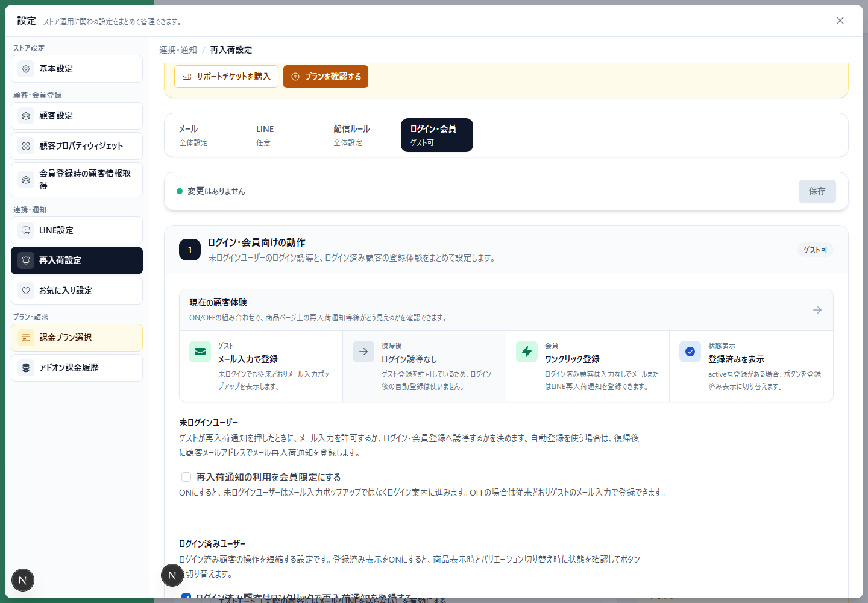
Task: Click the gear icon beside 基本設定
Action: pyautogui.click(x=26, y=69)
